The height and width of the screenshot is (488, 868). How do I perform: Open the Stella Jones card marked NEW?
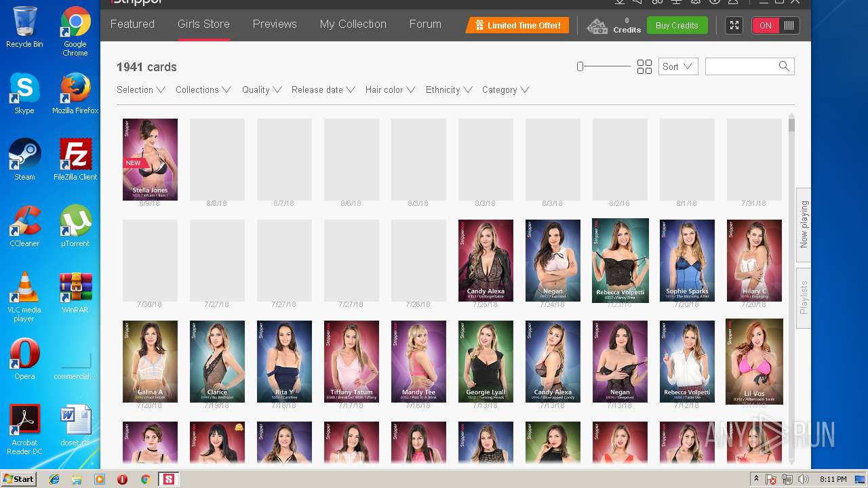pos(150,159)
